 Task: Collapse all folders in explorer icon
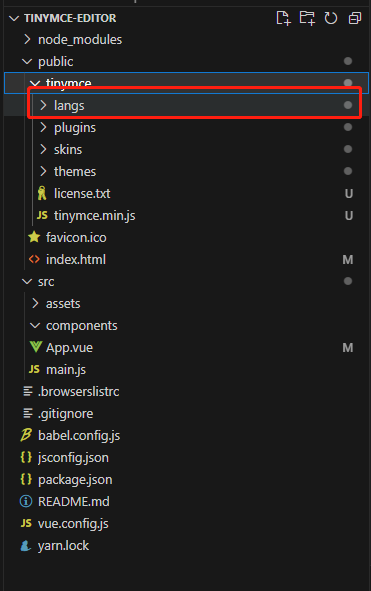tap(355, 18)
